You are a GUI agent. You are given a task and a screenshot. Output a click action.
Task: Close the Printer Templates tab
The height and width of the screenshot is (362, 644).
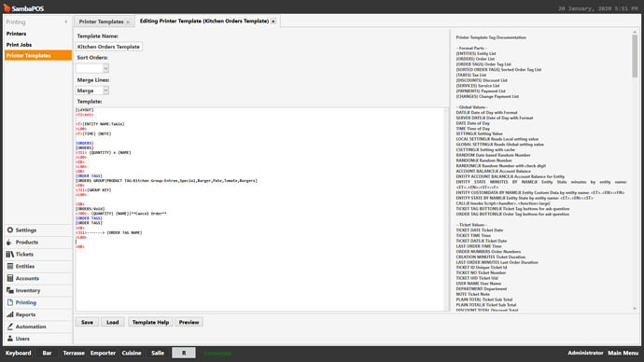[x=128, y=21]
